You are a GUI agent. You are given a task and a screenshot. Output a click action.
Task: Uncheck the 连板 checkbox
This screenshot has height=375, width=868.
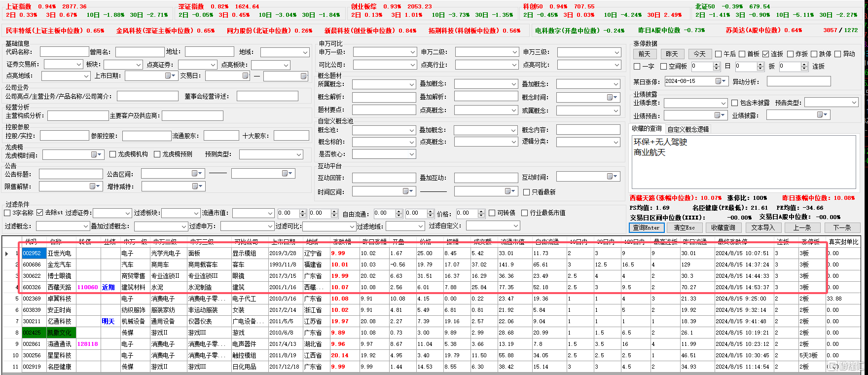pos(765,54)
